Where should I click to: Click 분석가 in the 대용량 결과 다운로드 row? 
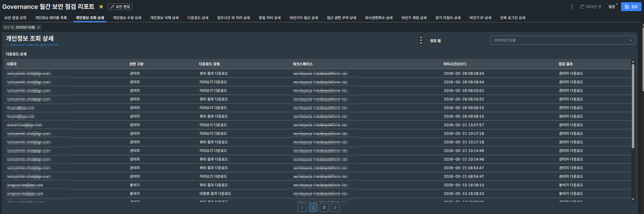click(135, 194)
